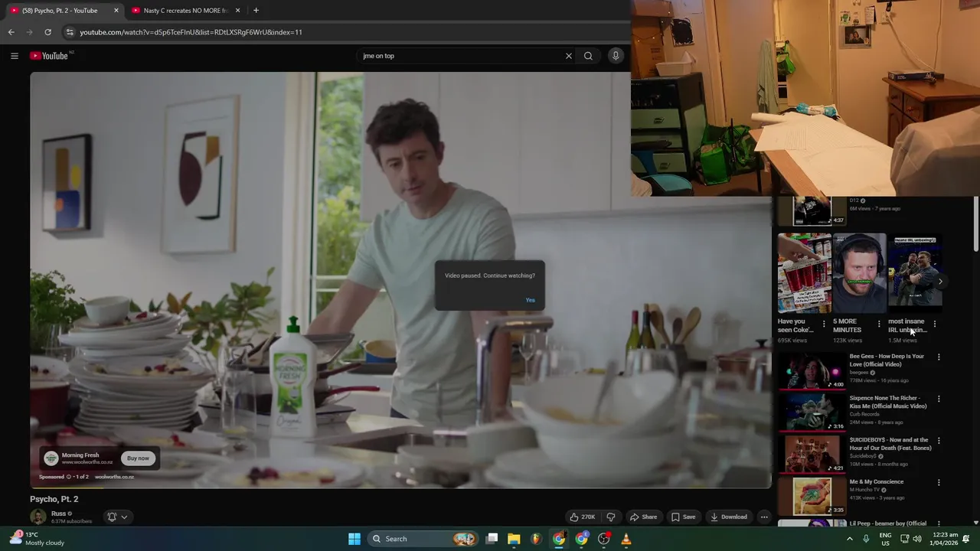Confirm Yes to continue watching
980x551 pixels.
530,300
